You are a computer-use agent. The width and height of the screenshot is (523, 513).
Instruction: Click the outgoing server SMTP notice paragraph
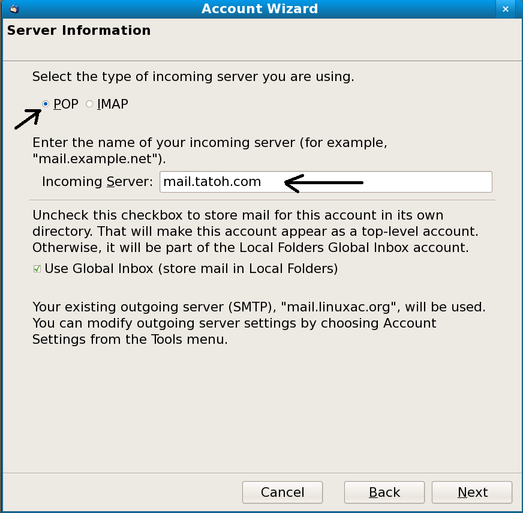pyautogui.click(x=259, y=323)
